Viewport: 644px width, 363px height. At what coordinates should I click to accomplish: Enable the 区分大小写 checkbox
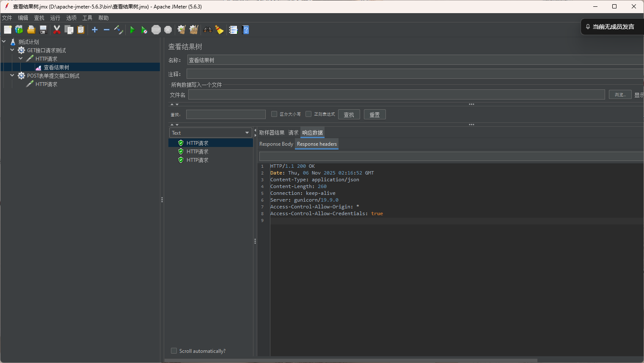point(274,114)
